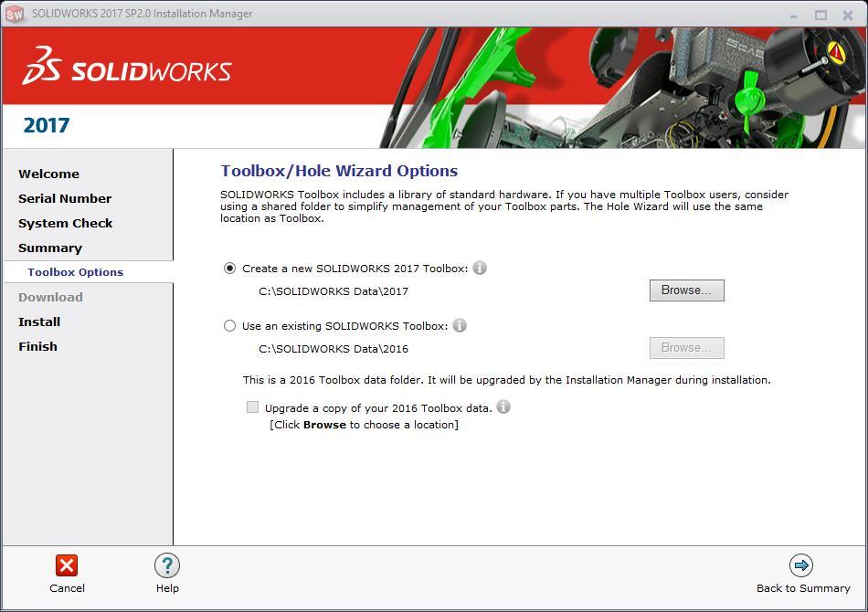The image size is (868, 612).
Task: Click the Help label text
Action: point(167,588)
